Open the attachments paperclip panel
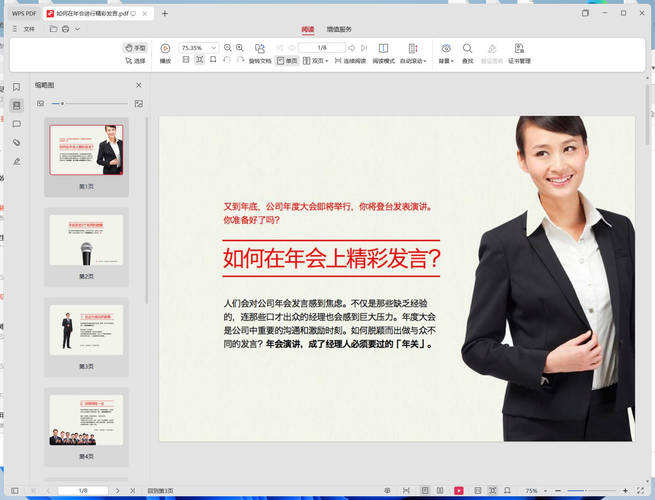655x500 pixels. pyautogui.click(x=16, y=142)
